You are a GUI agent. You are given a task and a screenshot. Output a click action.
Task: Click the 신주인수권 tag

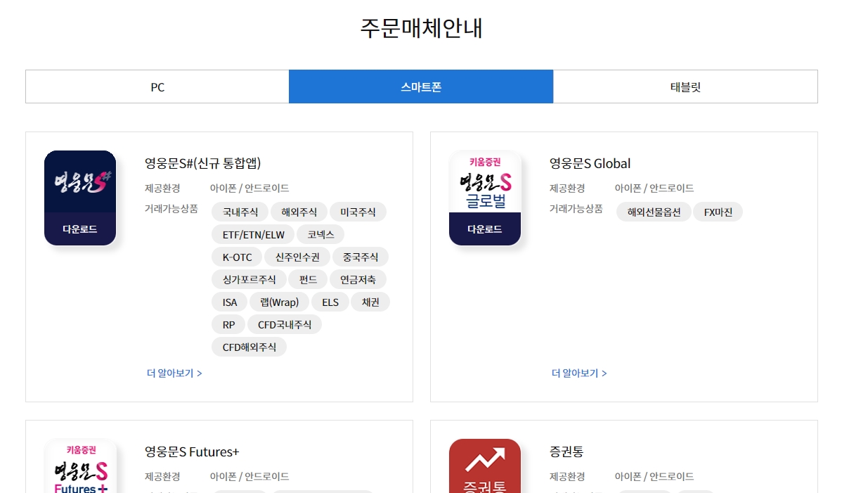coord(297,257)
